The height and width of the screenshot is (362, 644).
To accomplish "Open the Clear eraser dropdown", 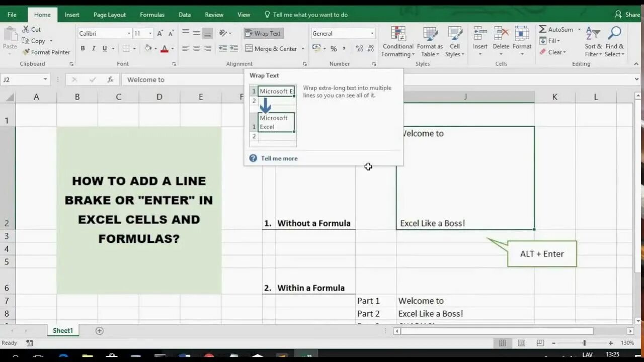I will 553,52.
